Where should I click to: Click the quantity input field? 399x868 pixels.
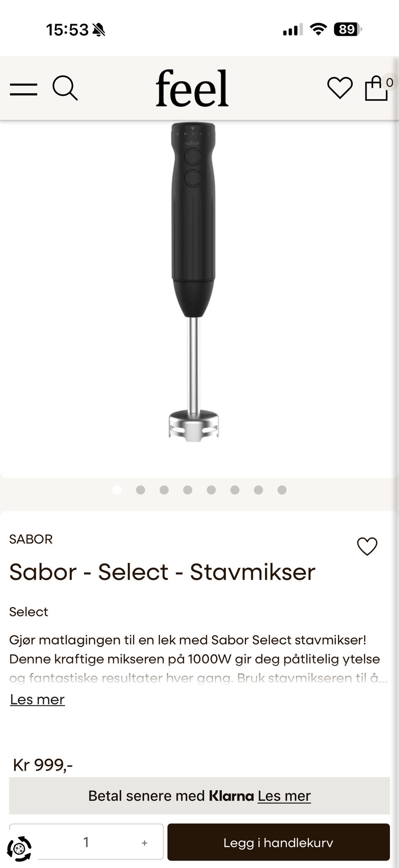point(86,842)
